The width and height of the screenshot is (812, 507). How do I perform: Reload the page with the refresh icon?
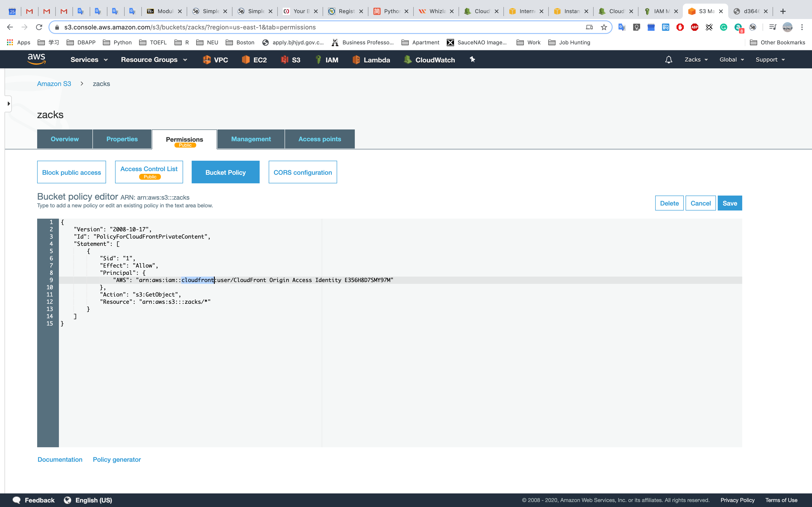pos(39,27)
